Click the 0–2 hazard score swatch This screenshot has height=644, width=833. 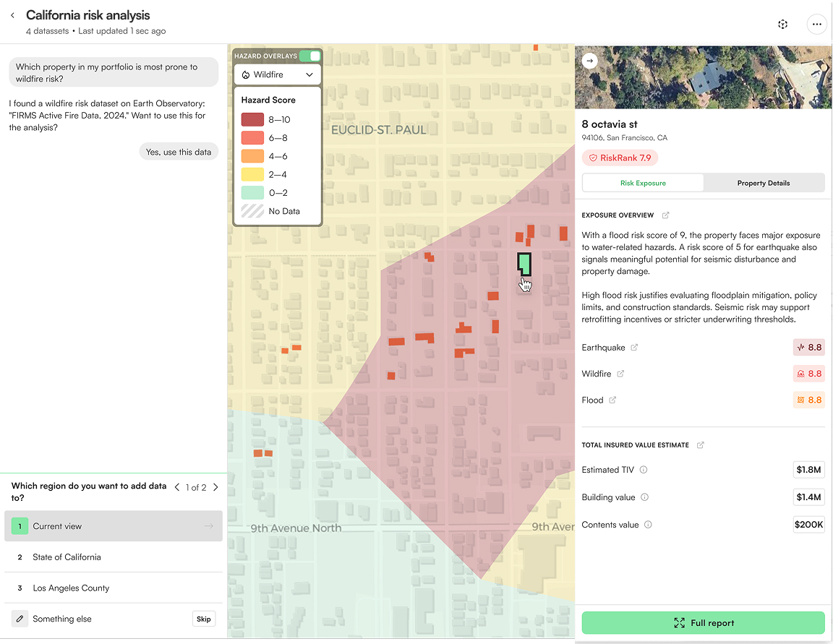pyautogui.click(x=252, y=193)
